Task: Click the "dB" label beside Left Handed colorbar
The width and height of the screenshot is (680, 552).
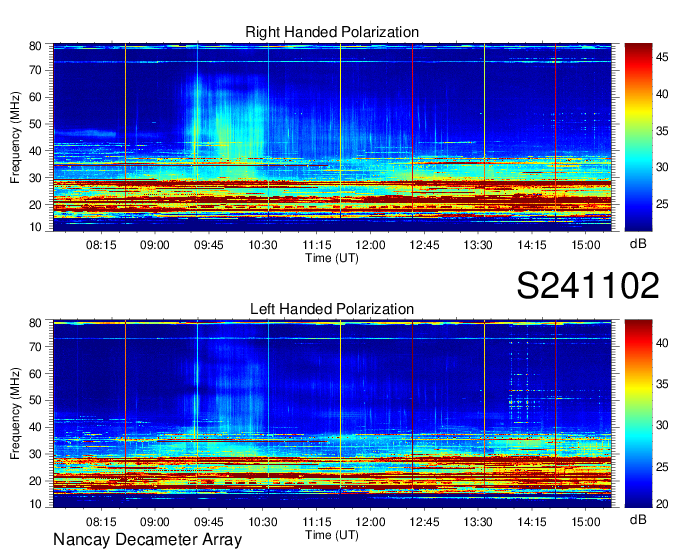Action: tap(638, 520)
